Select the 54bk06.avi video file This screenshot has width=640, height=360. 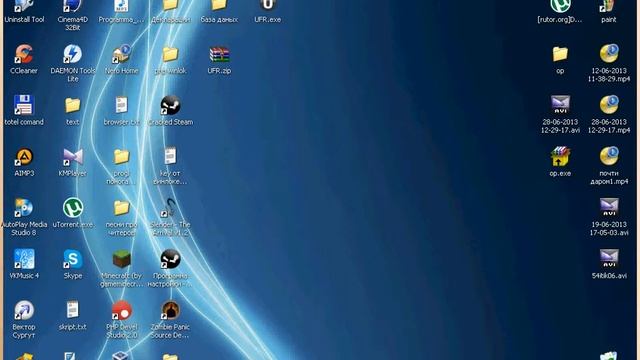[x=609, y=259]
